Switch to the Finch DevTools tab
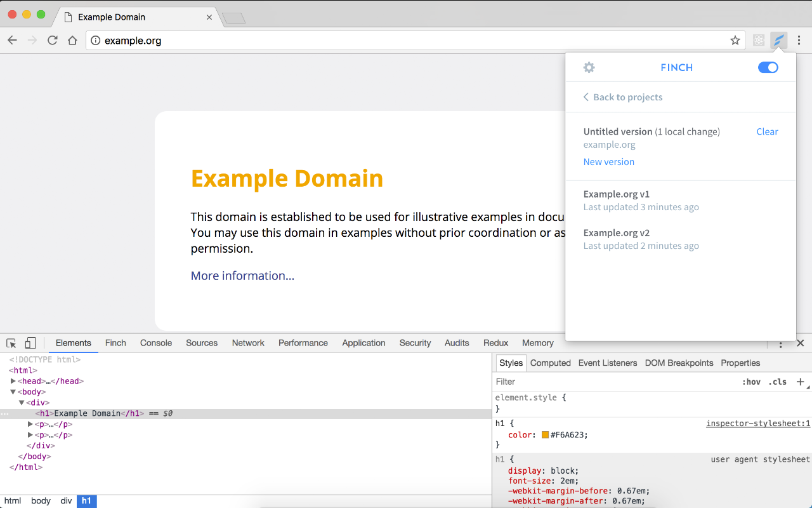Viewport: 812px width, 508px height. [x=115, y=343]
